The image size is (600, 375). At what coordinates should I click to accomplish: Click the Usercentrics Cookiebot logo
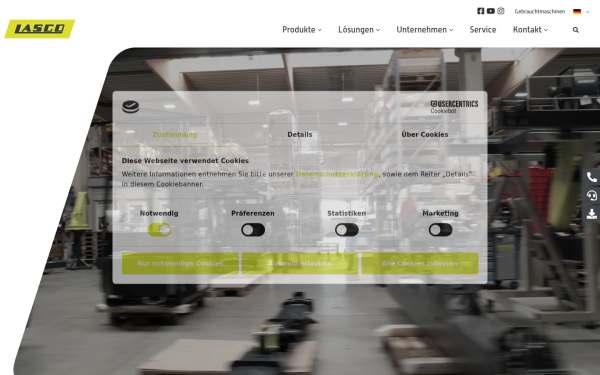[x=454, y=107]
